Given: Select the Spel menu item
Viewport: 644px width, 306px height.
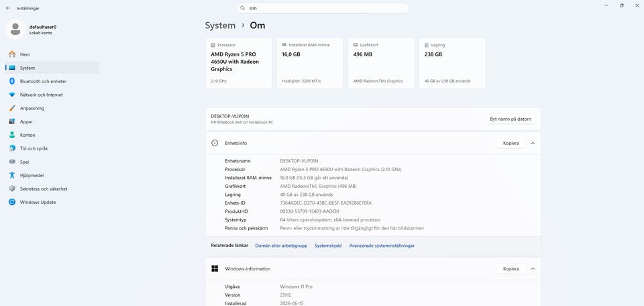Looking at the screenshot, I should [x=52, y=162].
